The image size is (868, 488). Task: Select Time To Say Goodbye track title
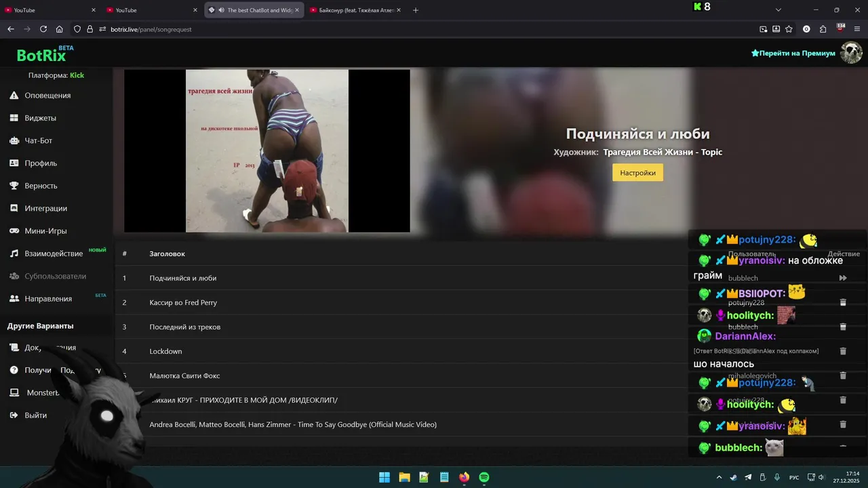pos(293,424)
